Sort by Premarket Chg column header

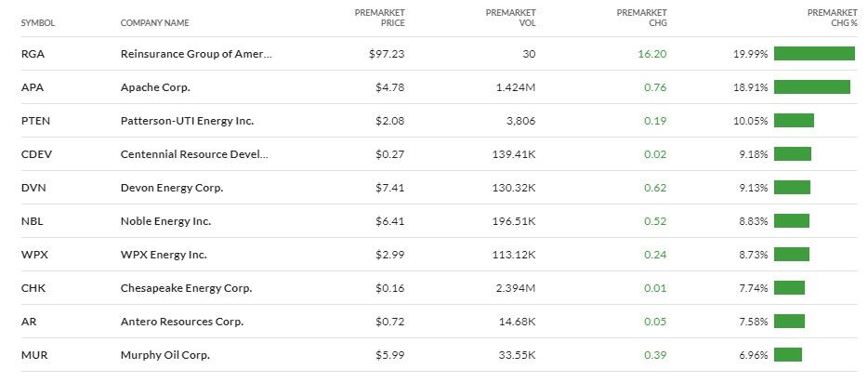click(x=641, y=17)
